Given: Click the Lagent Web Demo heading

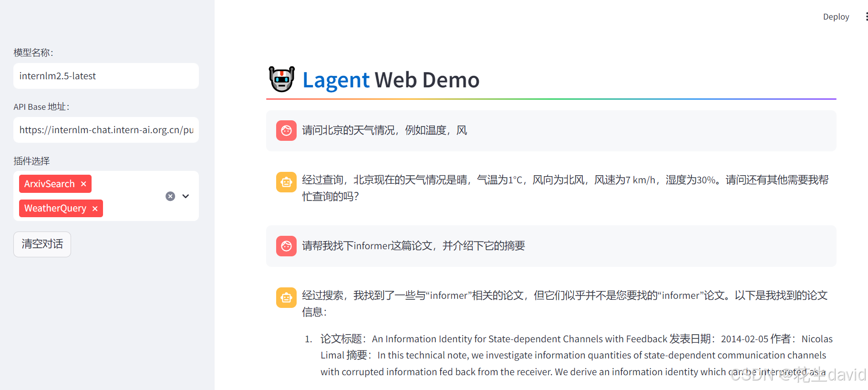Looking at the screenshot, I should (x=391, y=80).
